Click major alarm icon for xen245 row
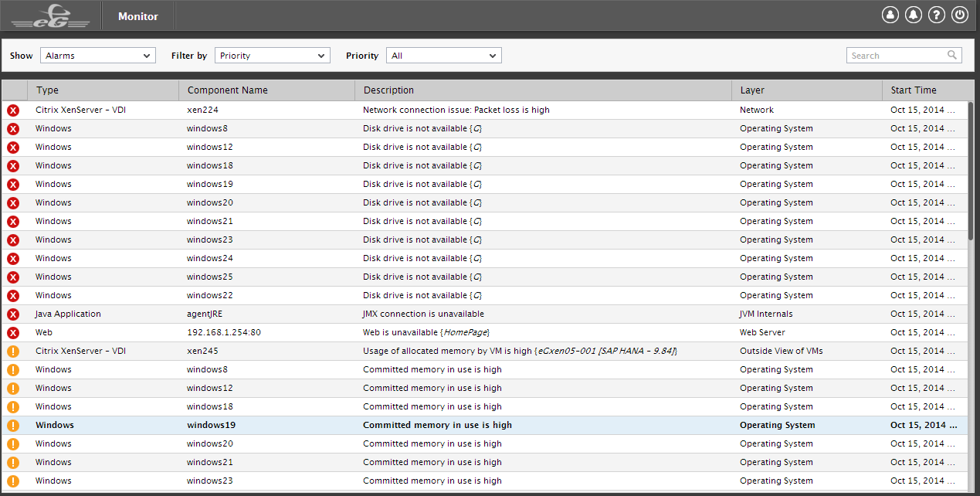 13,351
